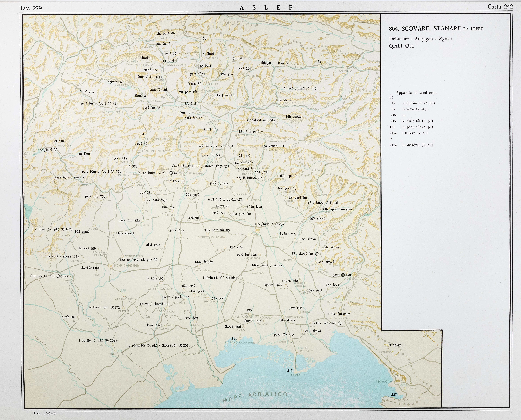521x420 pixels.
Task: Click the Tav. 279 label
Action: click(31, 8)
